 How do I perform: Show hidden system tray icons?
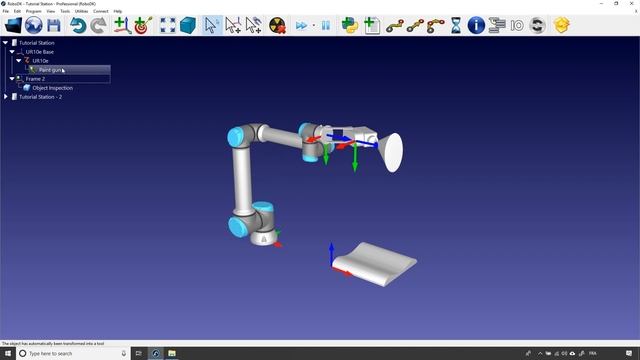[540, 353]
